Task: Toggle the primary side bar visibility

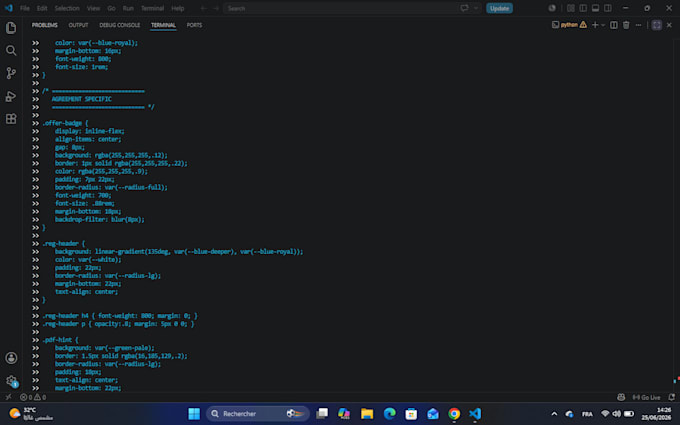Action: 583,8
